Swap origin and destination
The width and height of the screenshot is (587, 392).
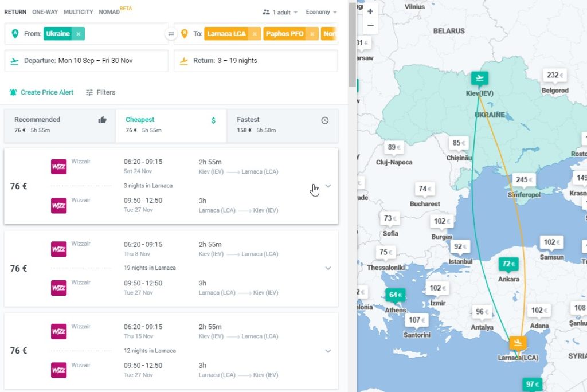coord(171,34)
